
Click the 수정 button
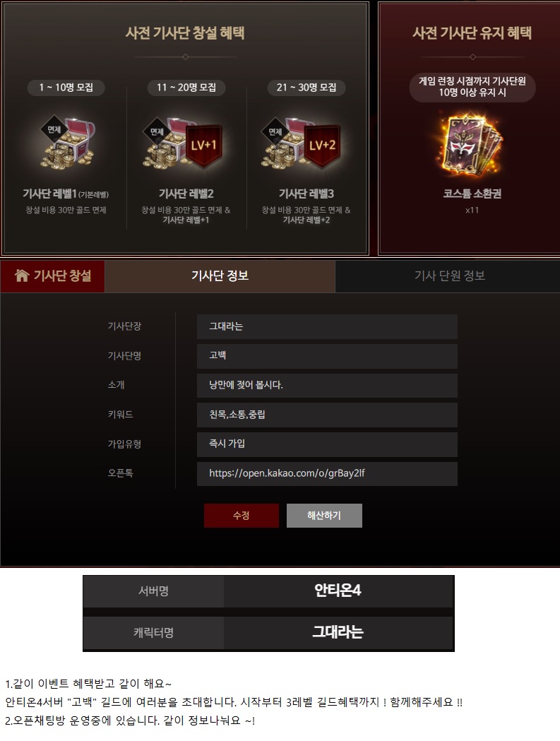[x=242, y=515]
